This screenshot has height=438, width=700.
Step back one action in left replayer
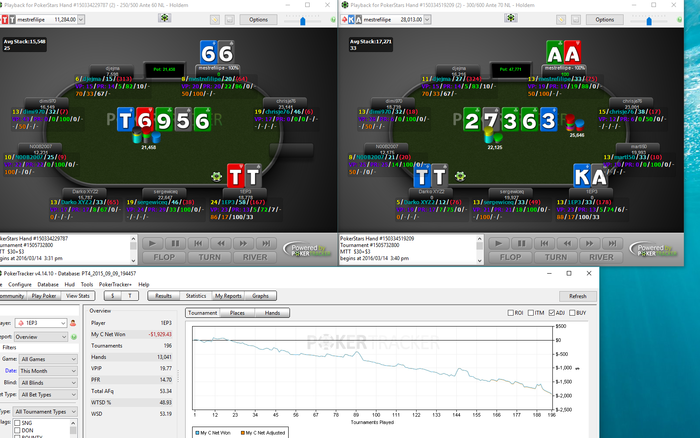coord(221,243)
